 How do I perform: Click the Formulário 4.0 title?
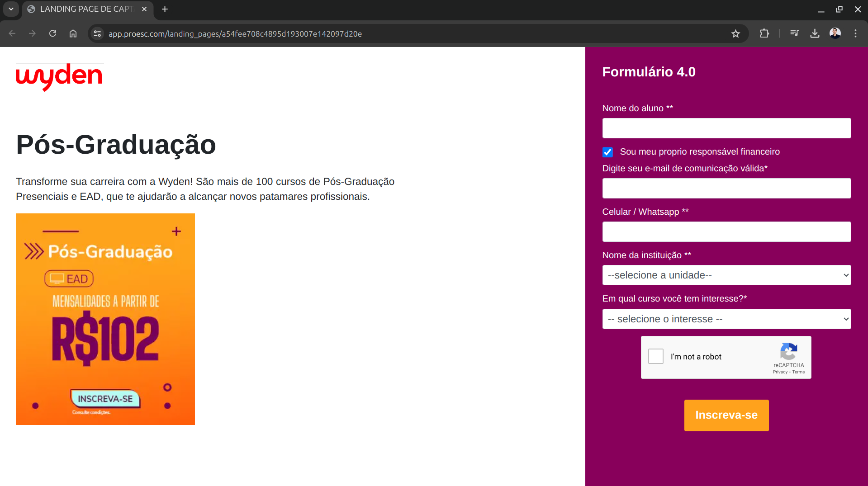pos(649,72)
